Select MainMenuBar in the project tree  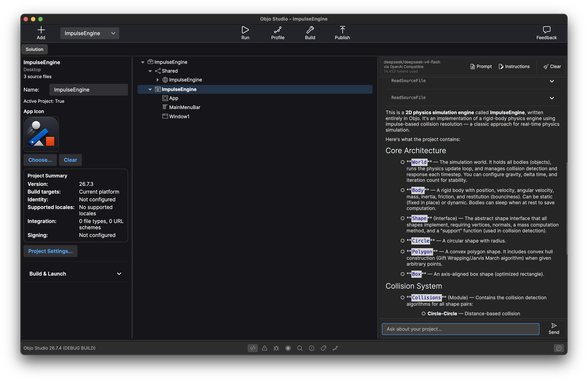[185, 107]
